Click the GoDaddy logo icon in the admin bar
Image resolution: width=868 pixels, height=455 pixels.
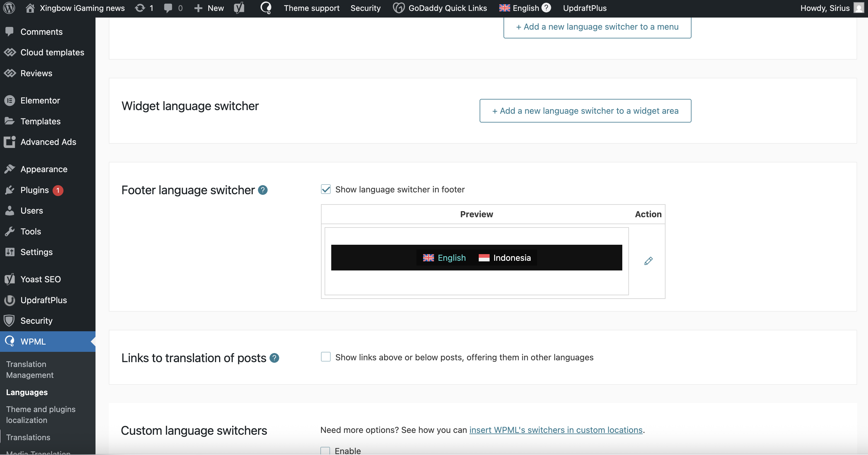(x=399, y=8)
